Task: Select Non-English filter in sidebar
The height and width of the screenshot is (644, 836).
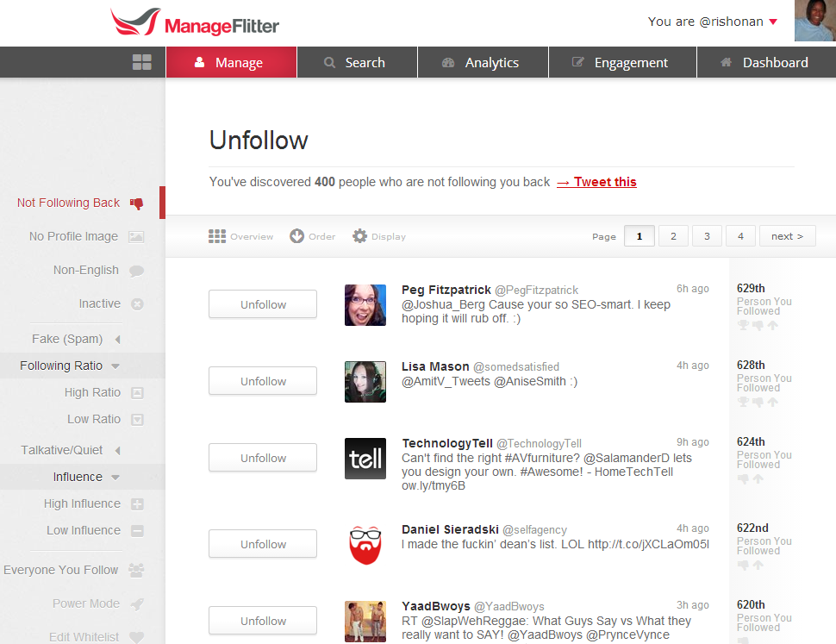Action: 86,271
